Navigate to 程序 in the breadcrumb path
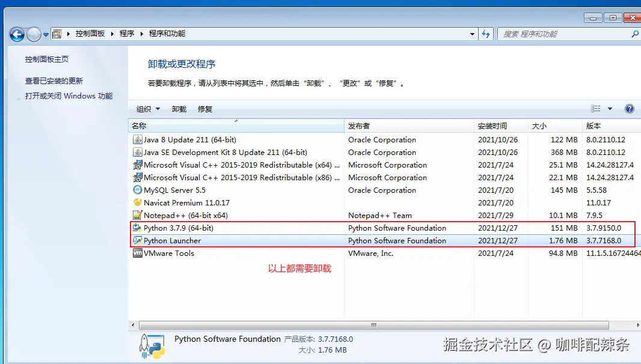 tap(127, 34)
